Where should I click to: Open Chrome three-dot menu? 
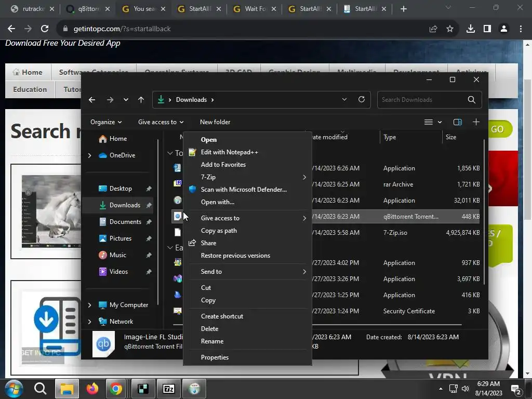[521, 29]
